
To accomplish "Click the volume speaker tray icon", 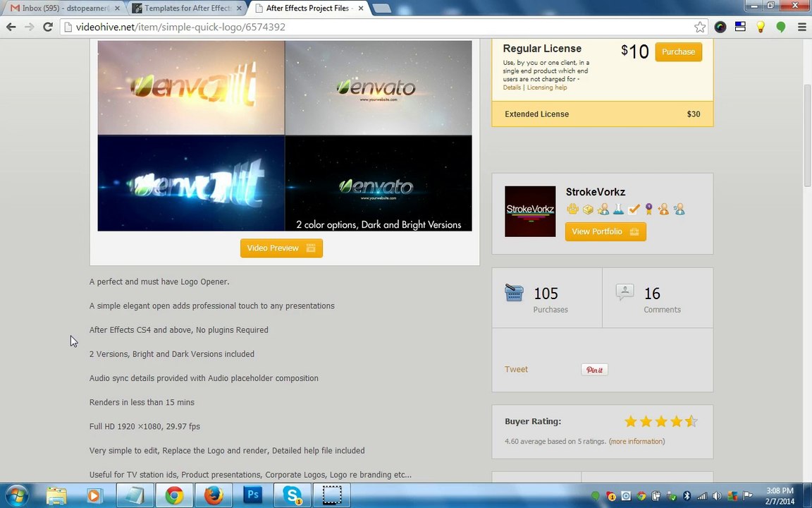I will tap(717, 496).
